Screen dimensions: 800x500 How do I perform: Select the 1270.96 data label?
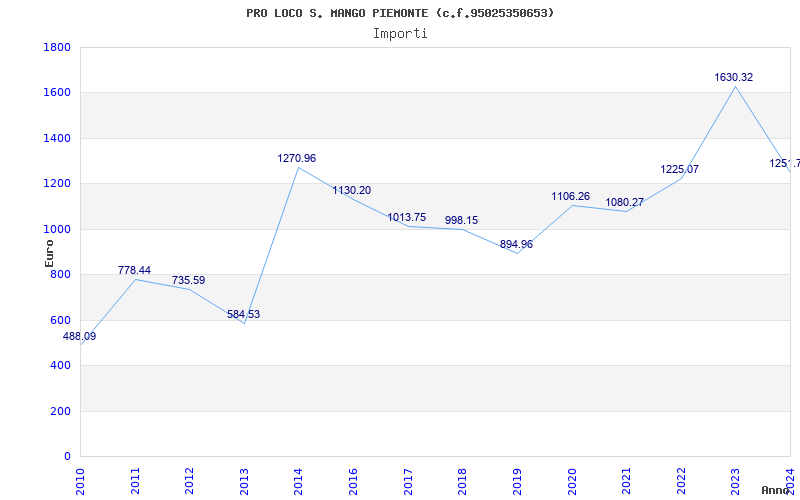pos(296,159)
